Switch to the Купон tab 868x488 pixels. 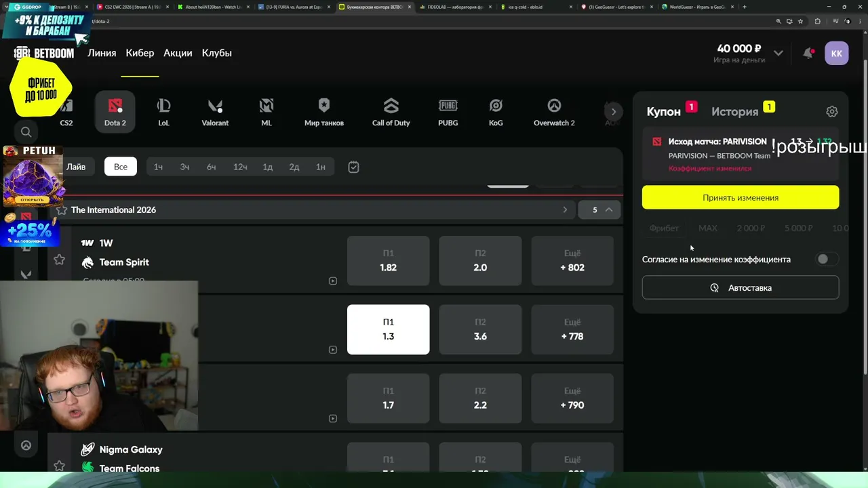point(664,112)
